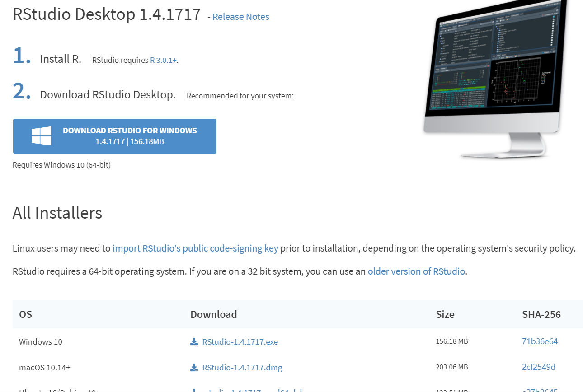This screenshot has height=392, width=583.
Task: Download RStudio-1.4.1717.dmg installer
Action: tap(242, 368)
